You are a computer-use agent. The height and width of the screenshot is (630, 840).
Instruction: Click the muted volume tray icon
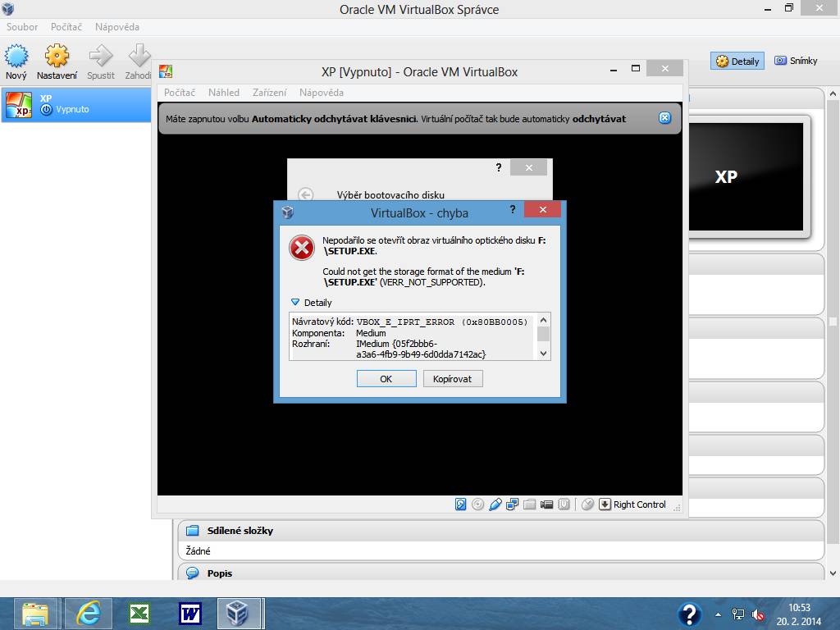click(x=758, y=614)
